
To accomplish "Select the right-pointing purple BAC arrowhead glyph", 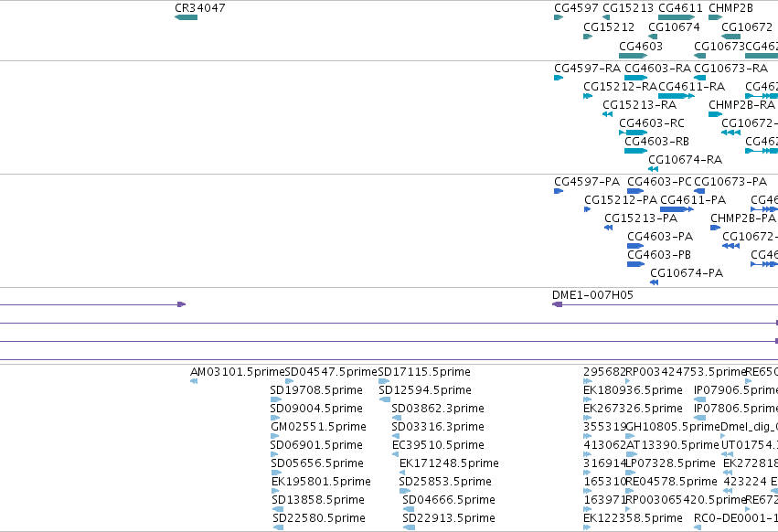I will pos(182,304).
